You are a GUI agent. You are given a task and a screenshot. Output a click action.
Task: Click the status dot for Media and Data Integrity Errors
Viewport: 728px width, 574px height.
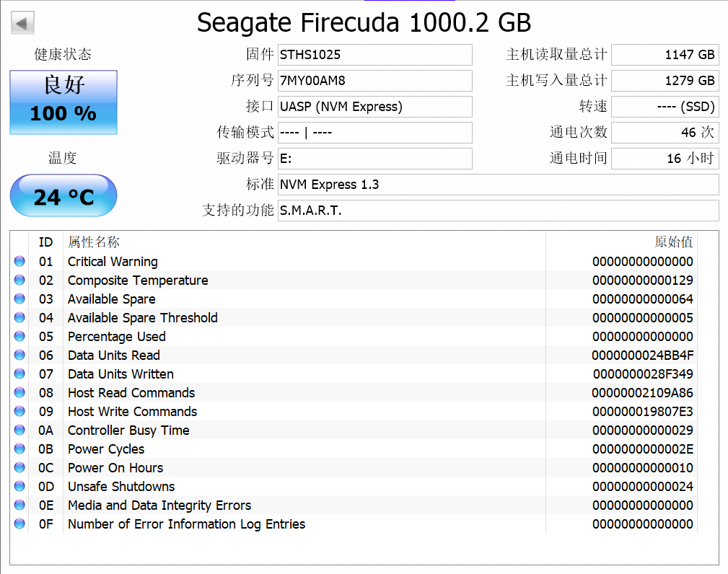19,505
